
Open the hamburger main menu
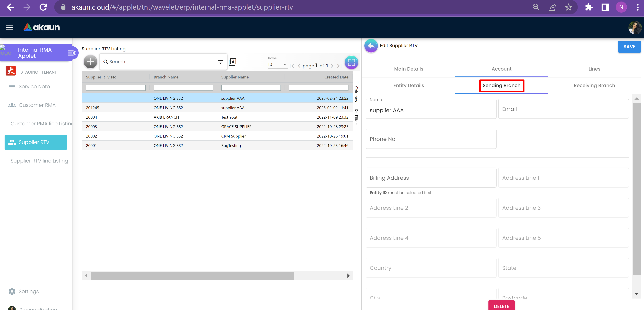pos(9,28)
